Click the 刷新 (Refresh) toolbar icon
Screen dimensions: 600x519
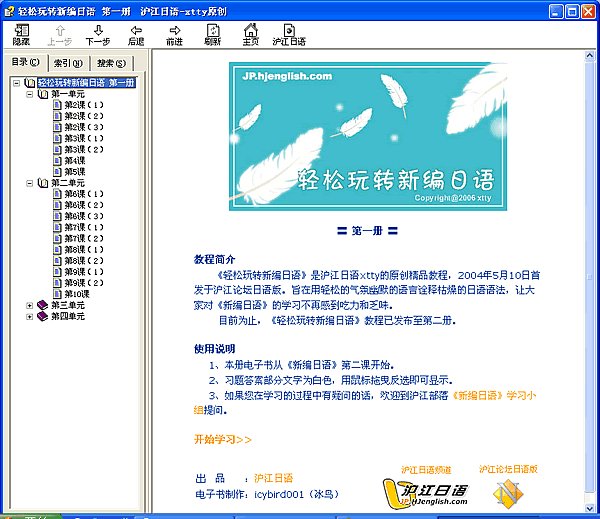tap(213, 34)
